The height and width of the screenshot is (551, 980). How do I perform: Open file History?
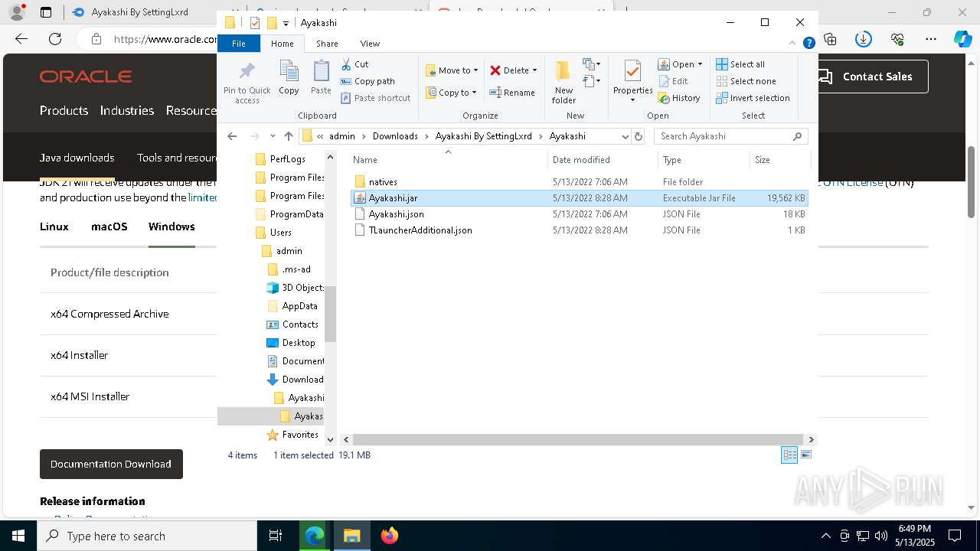679,98
